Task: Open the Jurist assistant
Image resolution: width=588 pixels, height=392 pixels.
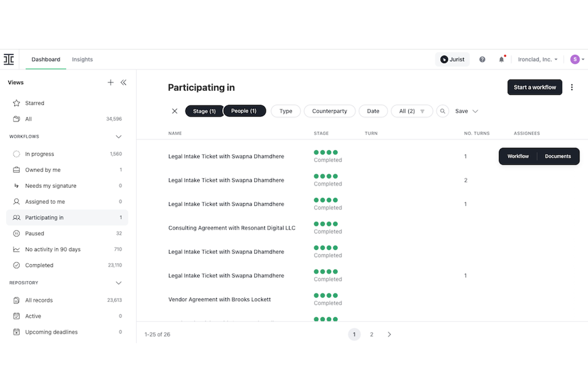Action: tap(452, 59)
